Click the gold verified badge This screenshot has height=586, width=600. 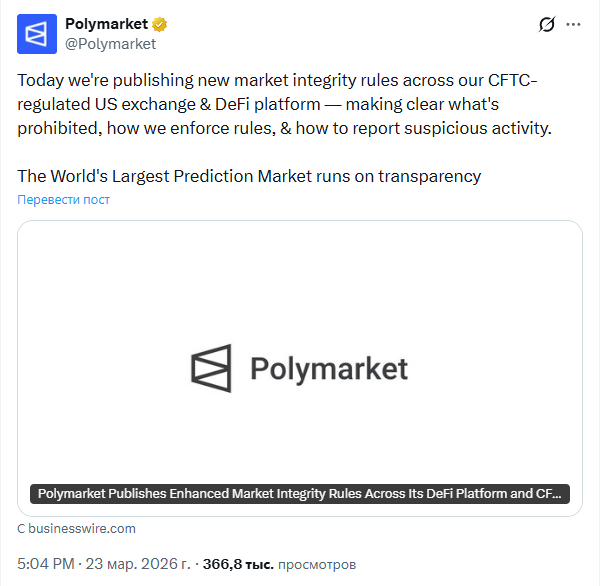point(159,24)
